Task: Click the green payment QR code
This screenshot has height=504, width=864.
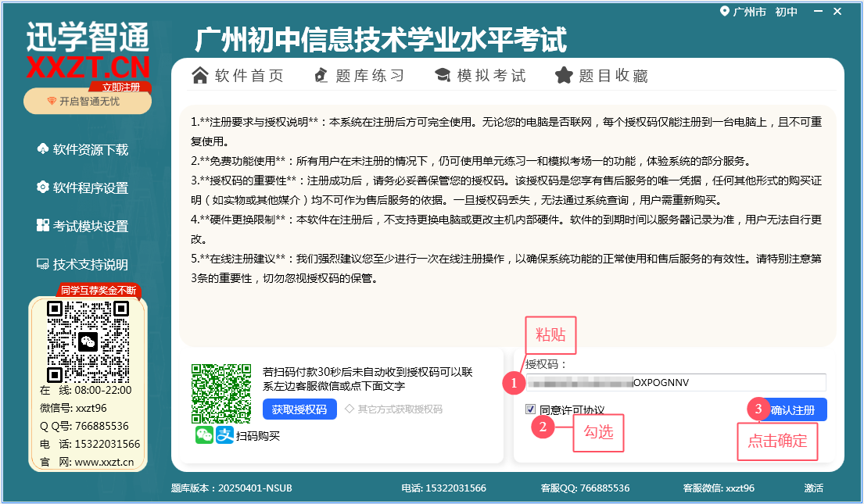Action: point(221,394)
